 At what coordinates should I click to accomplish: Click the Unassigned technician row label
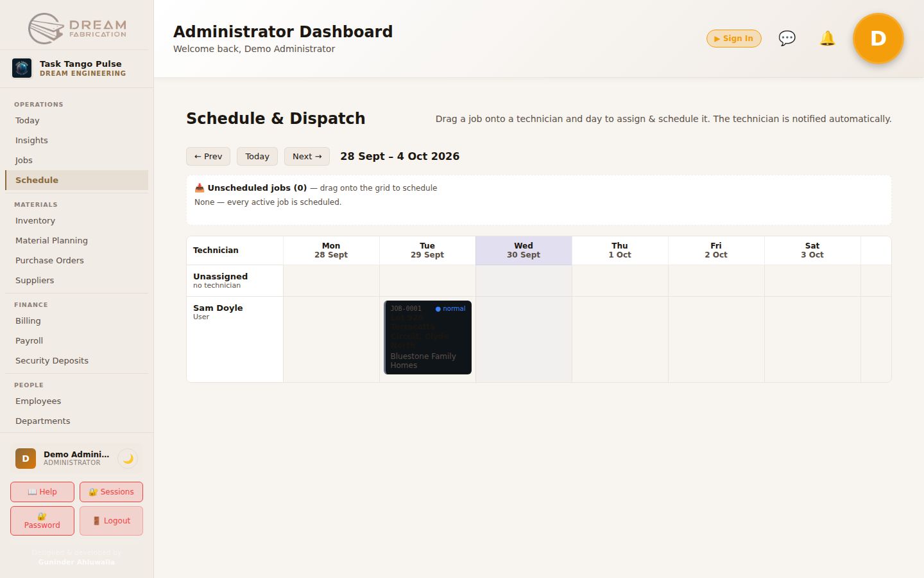point(235,281)
